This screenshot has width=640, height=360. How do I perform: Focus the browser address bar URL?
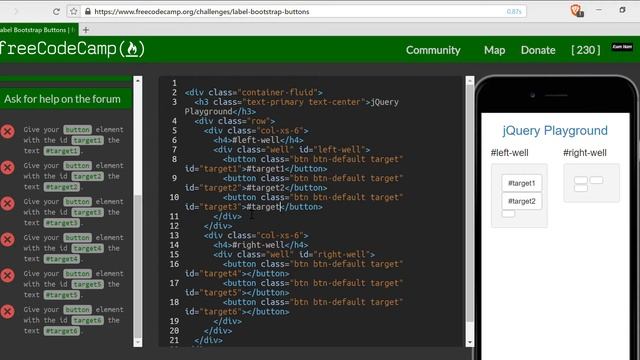click(x=202, y=12)
